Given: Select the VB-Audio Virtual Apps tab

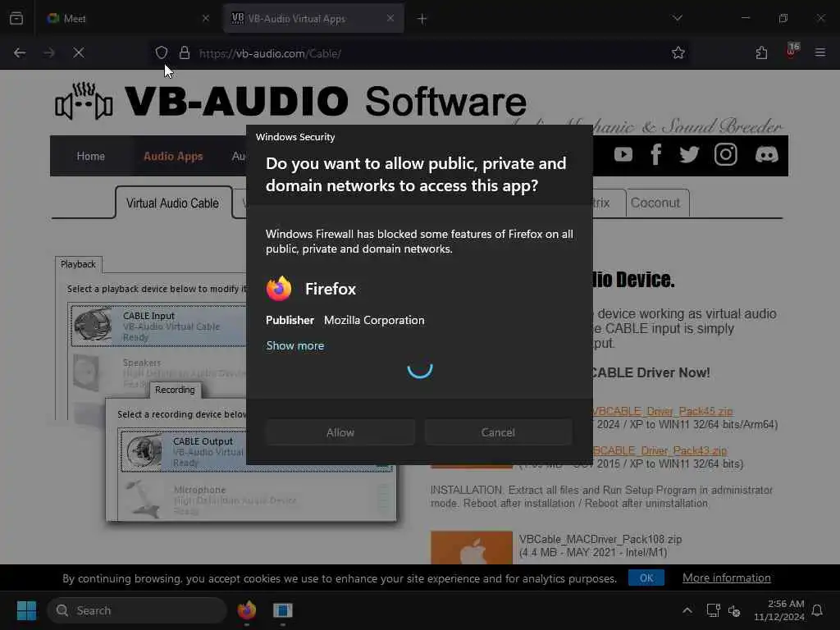Looking at the screenshot, I should (x=313, y=18).
